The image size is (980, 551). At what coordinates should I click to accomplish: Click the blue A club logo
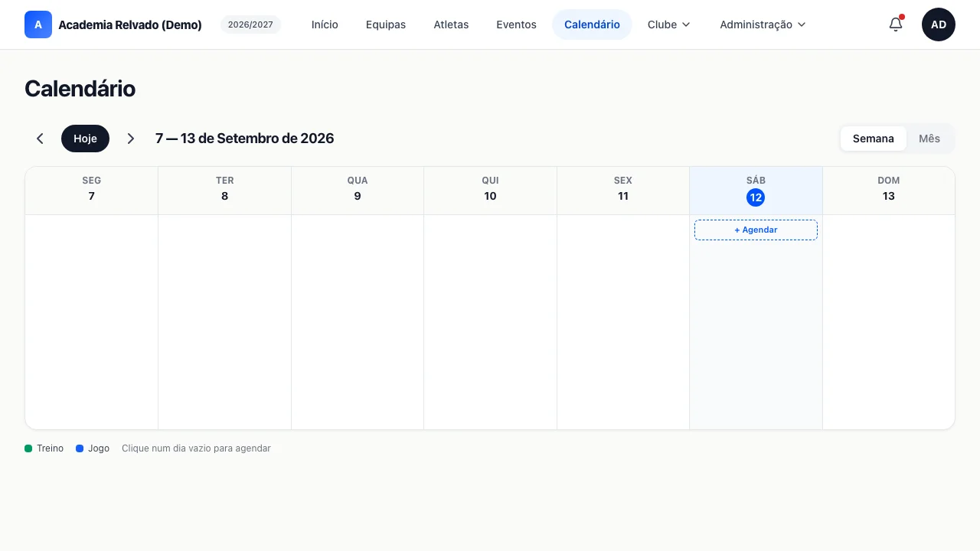(38, 24)
